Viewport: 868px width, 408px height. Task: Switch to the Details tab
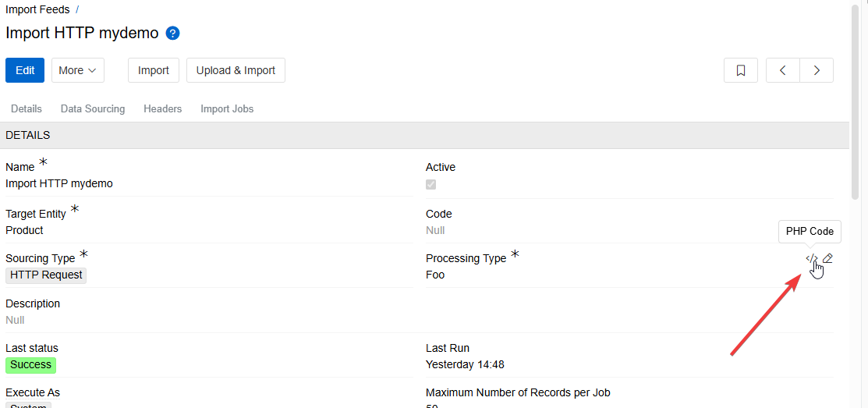(27, 109)
